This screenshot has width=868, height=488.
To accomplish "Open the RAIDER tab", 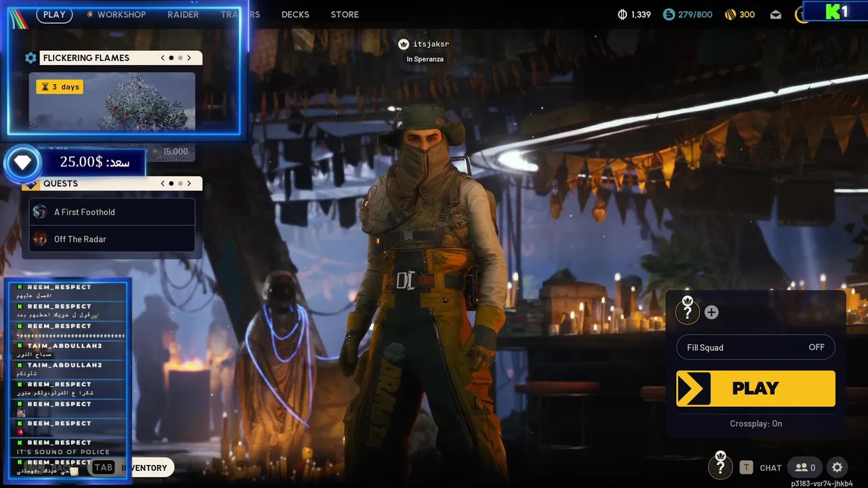I will point(183,14).
